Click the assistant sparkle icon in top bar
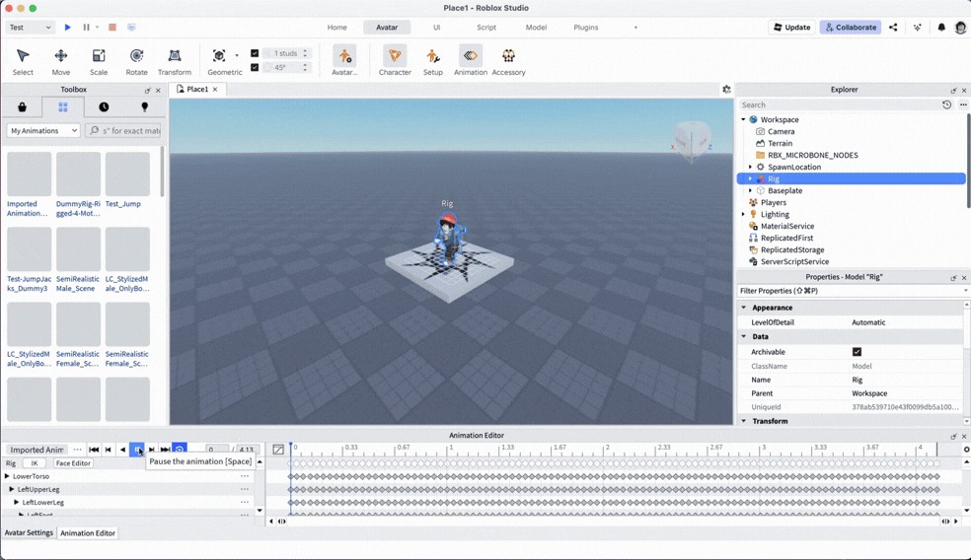The width and height of the screenshot is (971, 560). [917, 28]
